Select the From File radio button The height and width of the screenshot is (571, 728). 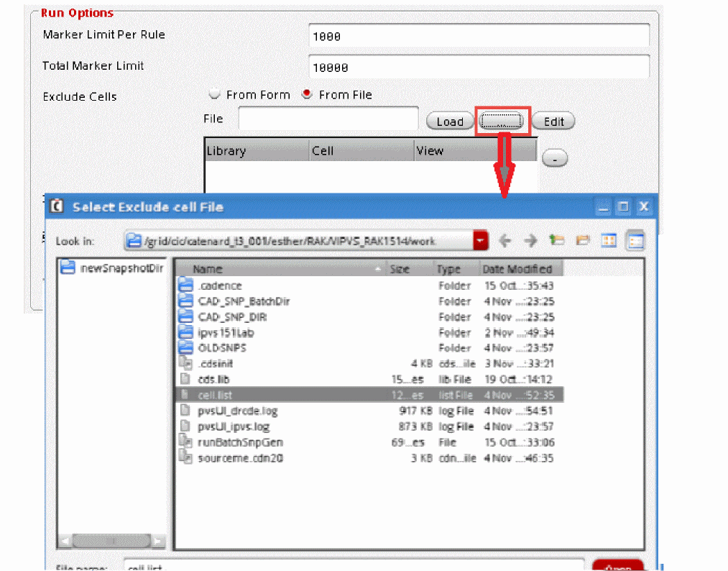pos(306,94)
